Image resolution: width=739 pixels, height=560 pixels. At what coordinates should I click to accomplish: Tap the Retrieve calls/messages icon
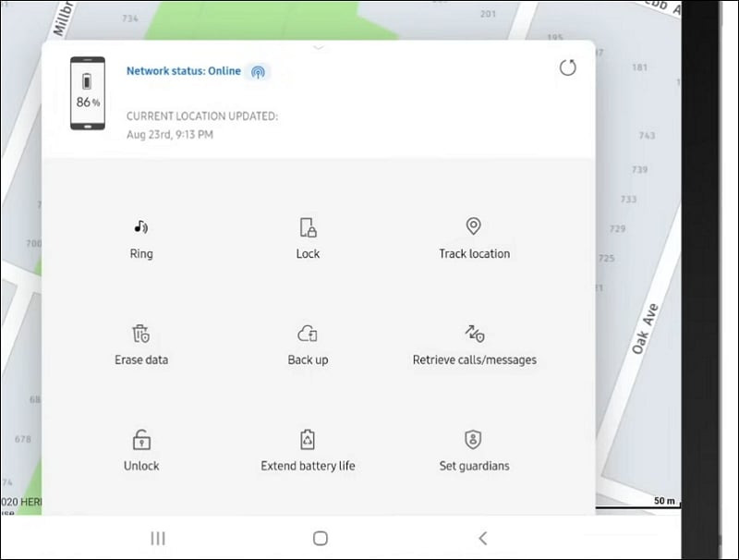tap(474, 333)
